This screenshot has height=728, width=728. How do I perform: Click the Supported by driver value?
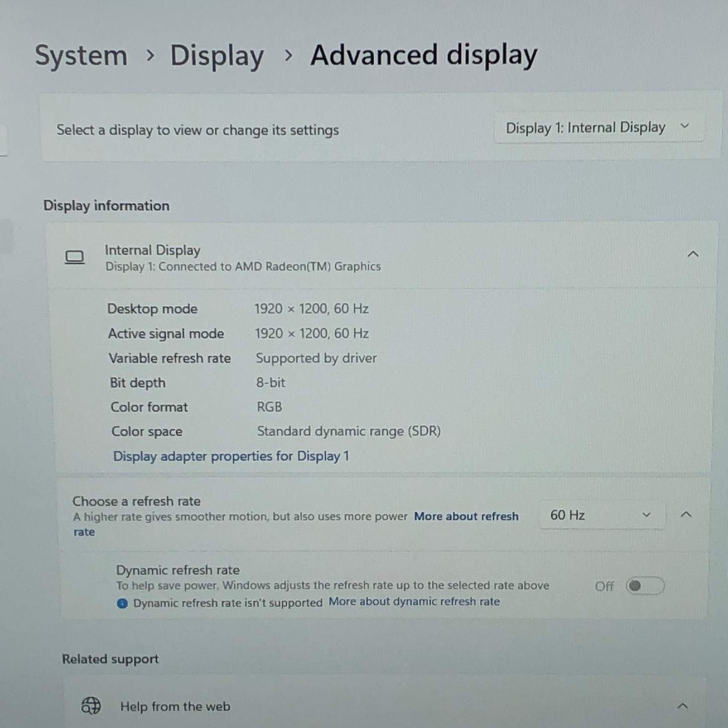coord(316,358)
